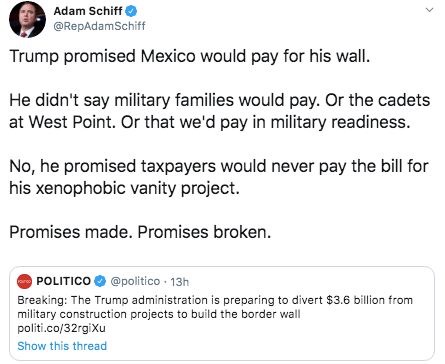The width and height of the screenshot is (445, 364).
Task: Open Adam Schiff's profile picture
Action: pyautogui.click(x=27, y=19)
